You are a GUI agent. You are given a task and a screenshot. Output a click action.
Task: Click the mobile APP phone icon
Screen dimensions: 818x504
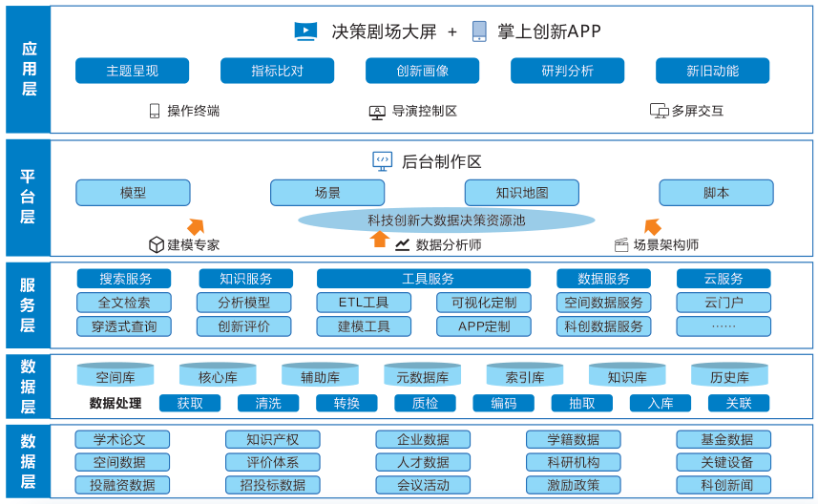pyautogui.click(x=479, y=31)
